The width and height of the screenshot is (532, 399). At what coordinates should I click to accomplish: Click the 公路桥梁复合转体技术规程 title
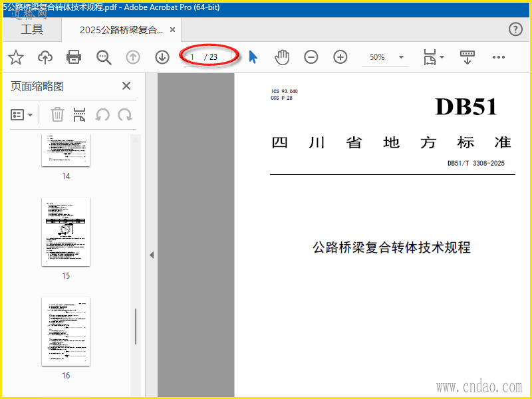[391, 247]
